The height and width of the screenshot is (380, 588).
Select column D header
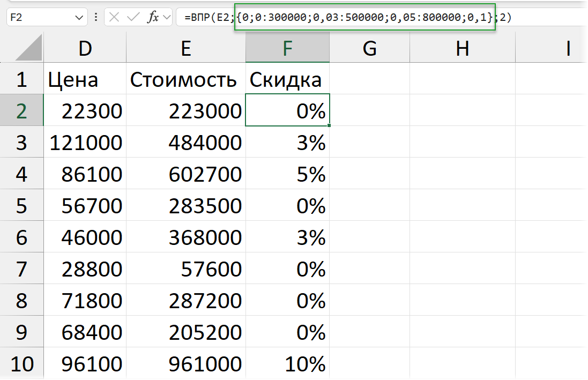pyautogui.click(x=85, y=48)
